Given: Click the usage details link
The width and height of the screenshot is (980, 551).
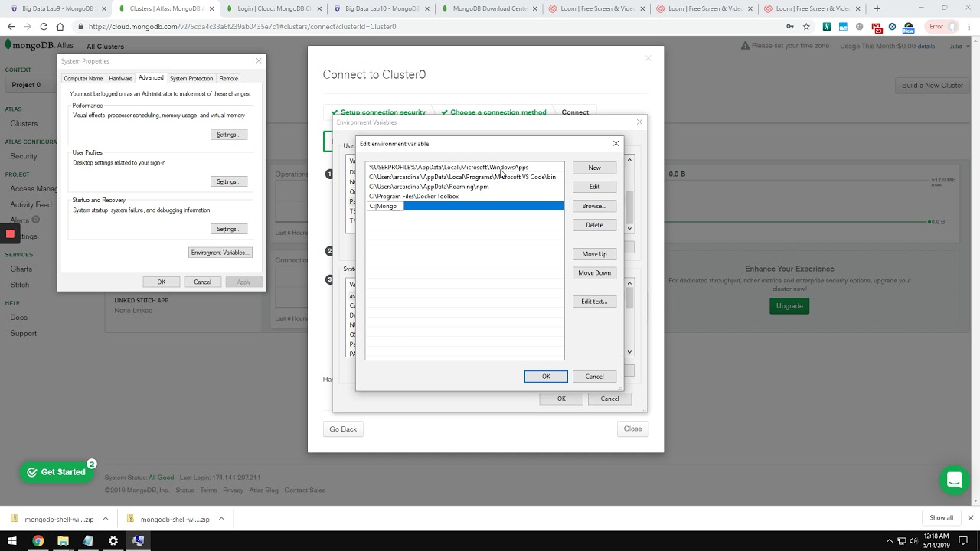Looking at the screenshot, I should [926, 46].
